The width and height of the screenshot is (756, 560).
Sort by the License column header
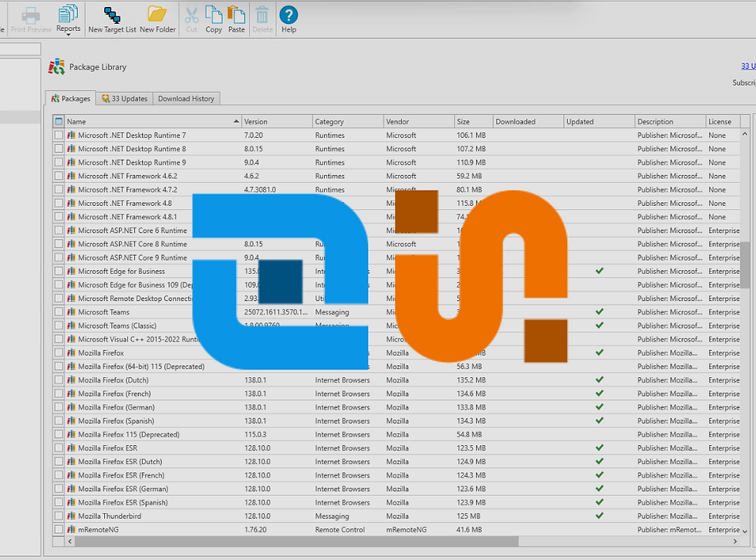[722, 121]
